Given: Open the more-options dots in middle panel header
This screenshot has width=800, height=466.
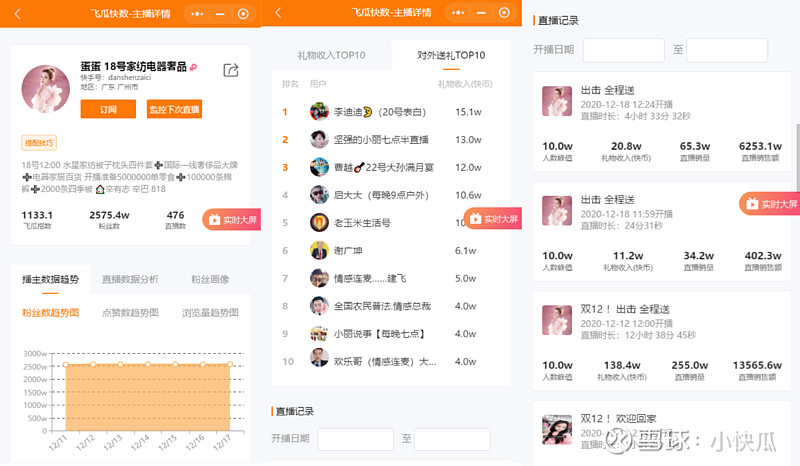Looking at the screenshot, I should (x=458, y=13).
